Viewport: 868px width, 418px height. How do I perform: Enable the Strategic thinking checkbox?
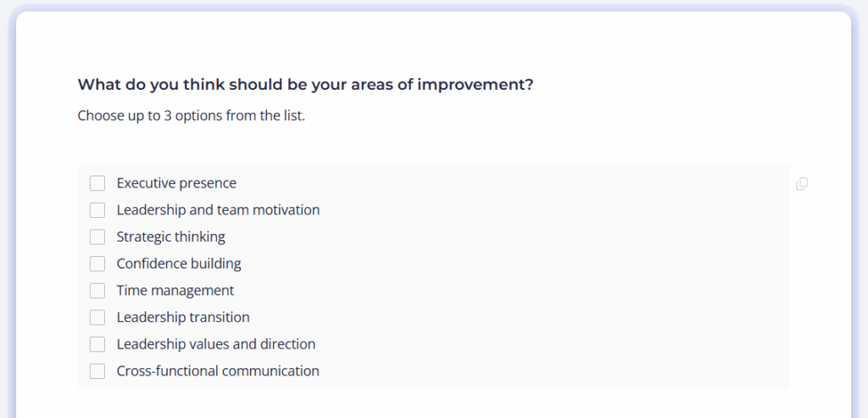[97, 237]
